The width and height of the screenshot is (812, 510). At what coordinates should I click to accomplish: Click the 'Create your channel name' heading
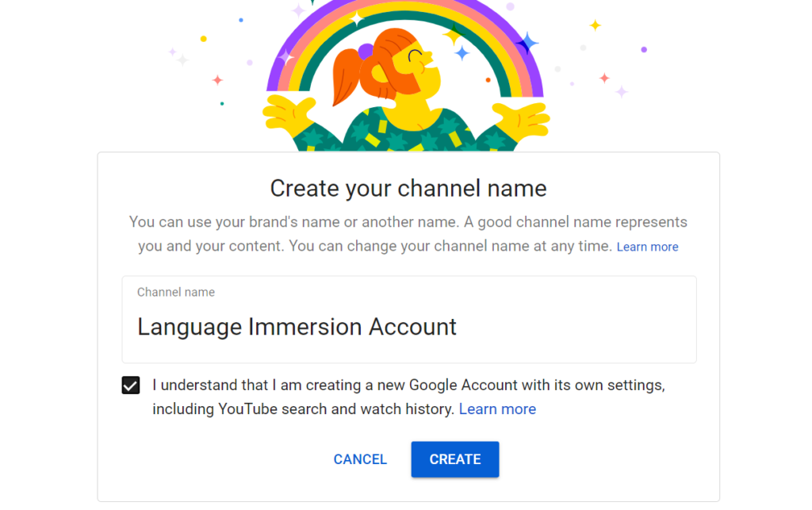pyautogui.click(x=408, y=188)
